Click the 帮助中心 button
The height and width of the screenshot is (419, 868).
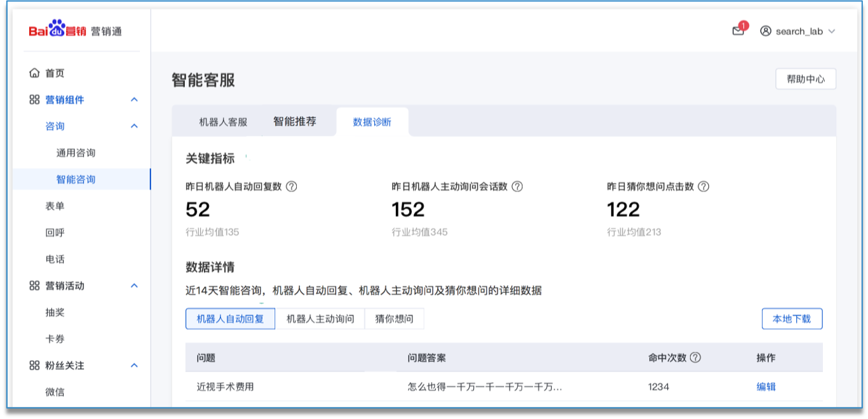pos(805,79)
